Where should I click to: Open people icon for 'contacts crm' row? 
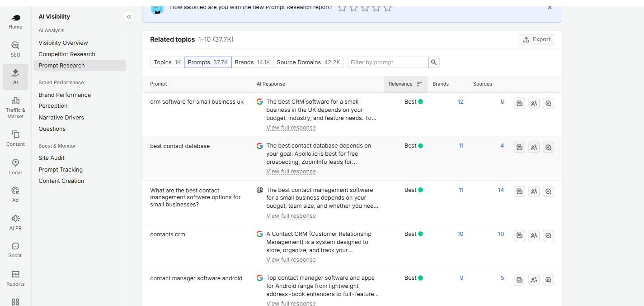(534, 235)
